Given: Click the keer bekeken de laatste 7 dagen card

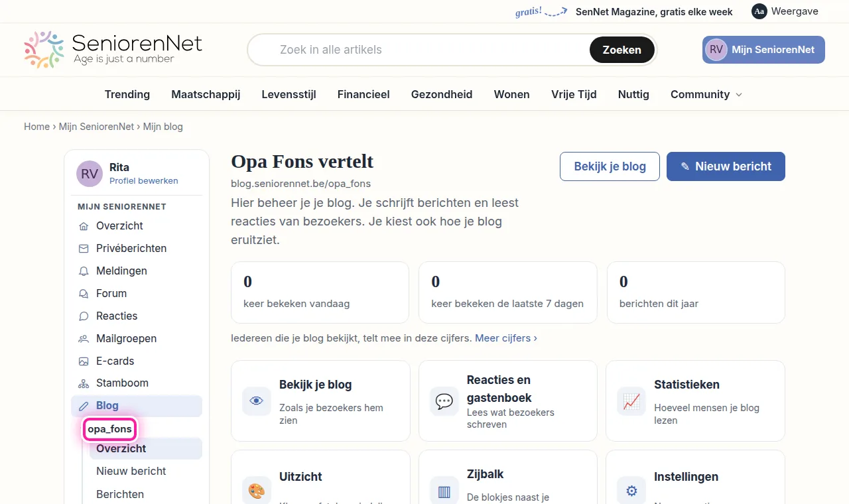Looking at the screenshot, I should coord(508,292).
